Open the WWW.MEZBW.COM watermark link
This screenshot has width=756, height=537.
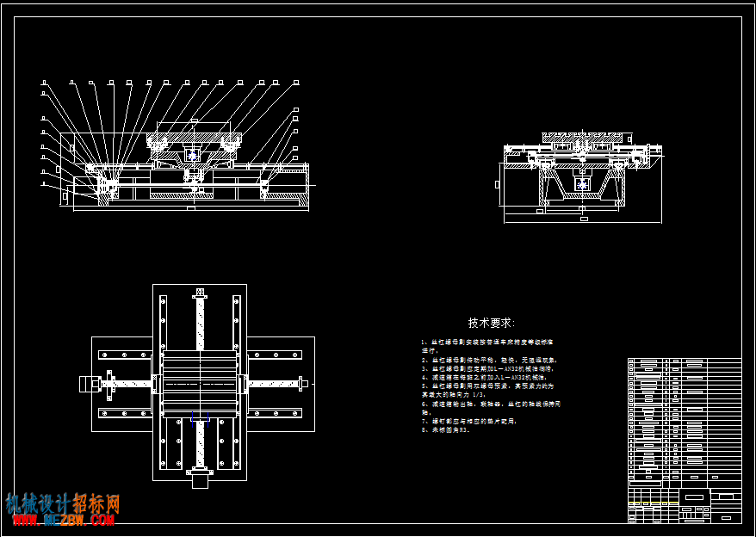click(64, 520)
